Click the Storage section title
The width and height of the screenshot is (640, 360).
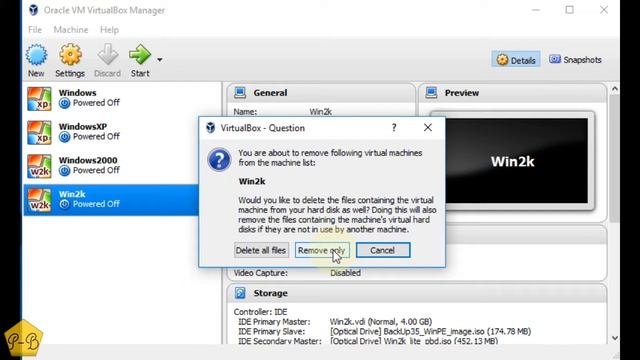click(x=271, y=293)
